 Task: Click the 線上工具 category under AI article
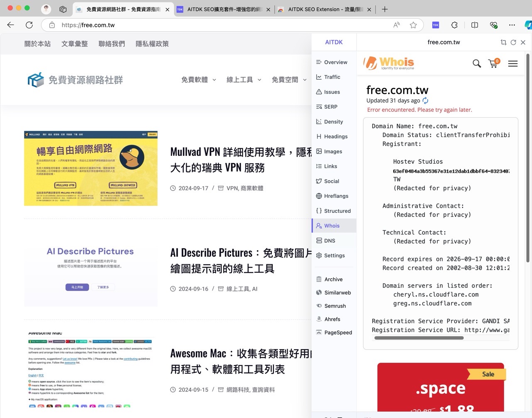[x=238, y=289]
